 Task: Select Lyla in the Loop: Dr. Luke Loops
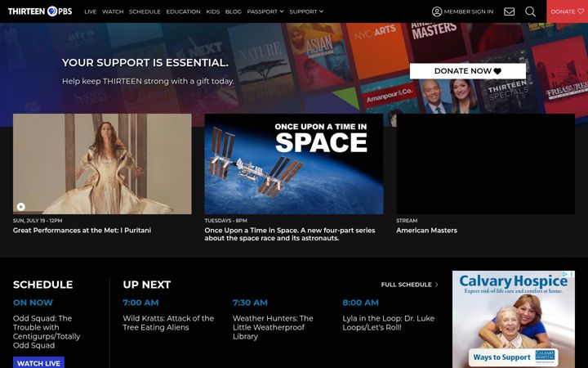389,322
